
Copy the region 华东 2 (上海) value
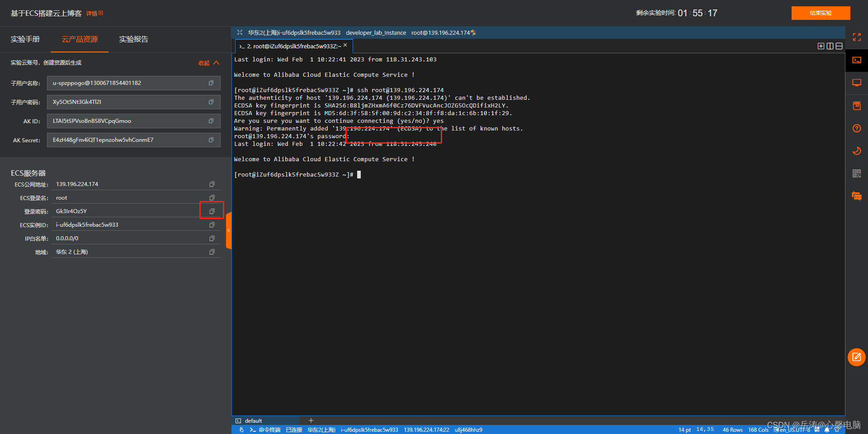[x=212, y=252]
